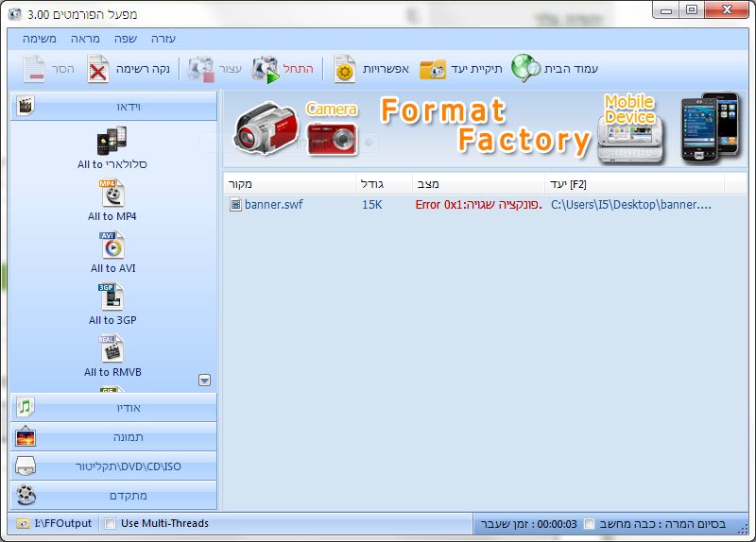The height and width of the screenshot is (542, 756).
Task: Select the All to MP4 icon
Action: point(112,194)
